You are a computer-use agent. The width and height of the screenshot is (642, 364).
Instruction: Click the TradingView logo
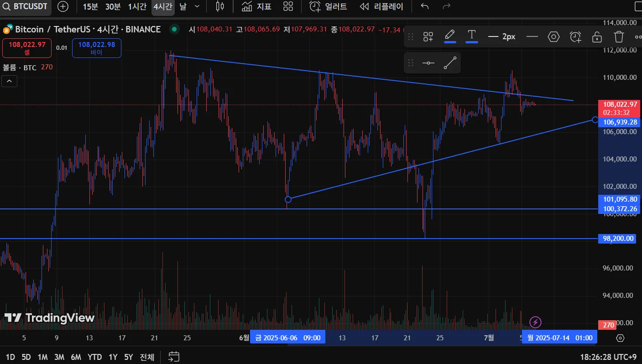pos(49,318)
